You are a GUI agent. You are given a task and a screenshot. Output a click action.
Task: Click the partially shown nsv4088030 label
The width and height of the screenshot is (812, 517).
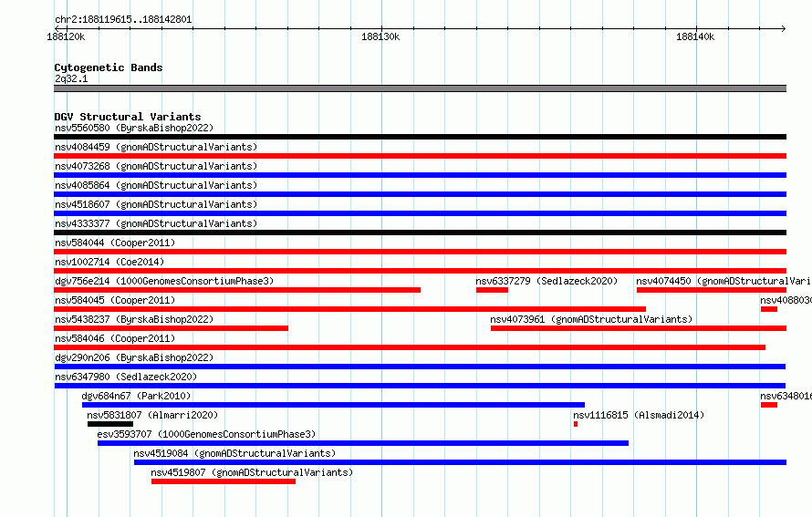pyautogui.click(x=786, y=300)
